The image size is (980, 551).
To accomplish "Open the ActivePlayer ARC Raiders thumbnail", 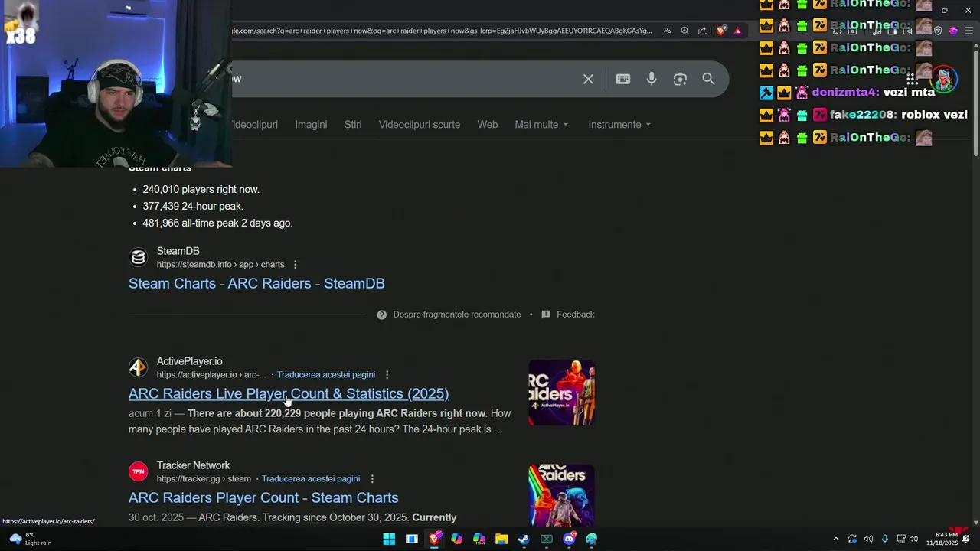I will point(561,393).
